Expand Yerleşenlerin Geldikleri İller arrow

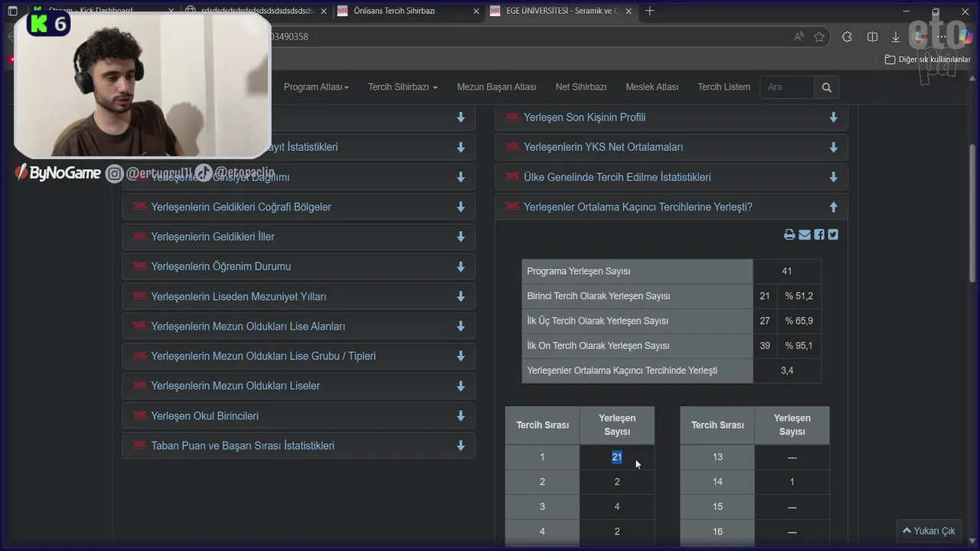pyautogui.click(x=461, y=237)
